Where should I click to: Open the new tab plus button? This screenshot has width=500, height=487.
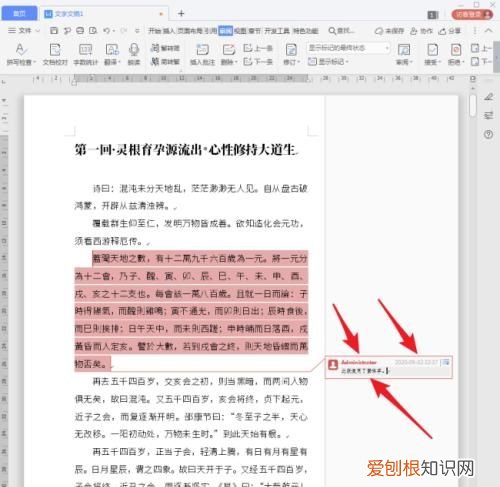coord(181,13)
